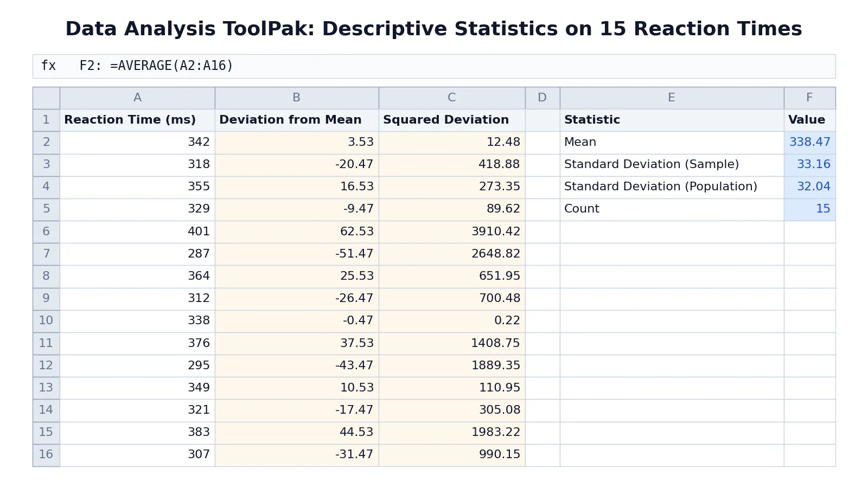This screenshot has width=868, height=488.
Task: Select the sample standard deviation value 33.16
Action: point(809,165)
